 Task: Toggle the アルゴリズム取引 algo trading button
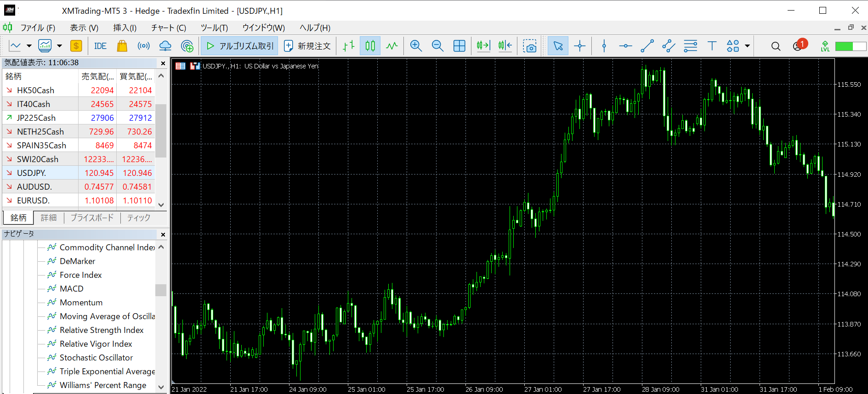tap(239, 46)
